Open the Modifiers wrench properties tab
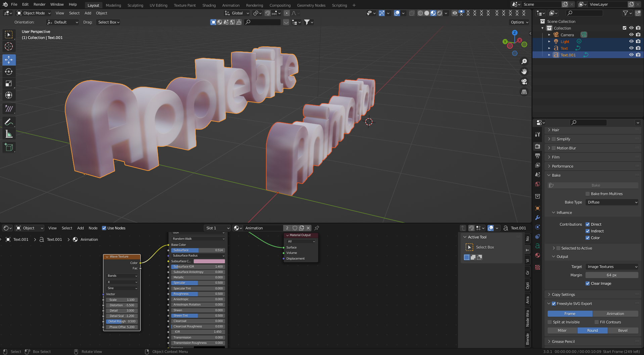The height and width of the screenshot is (355, 644). 538,218
